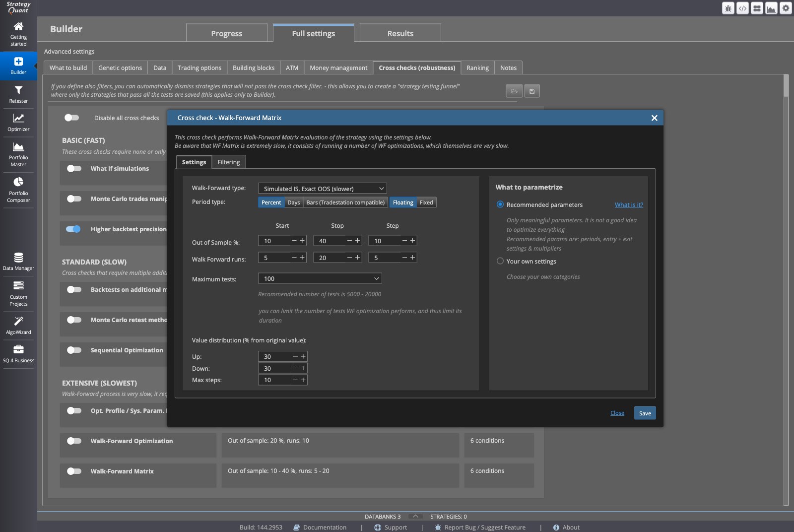Open the Genetic options tab
This screenshot has width=794, height=532.
pos(120,67)
